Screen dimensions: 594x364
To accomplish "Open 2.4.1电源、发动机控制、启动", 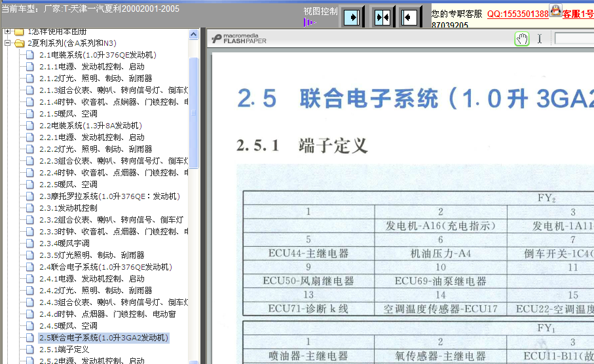I will tap(92, 278).
